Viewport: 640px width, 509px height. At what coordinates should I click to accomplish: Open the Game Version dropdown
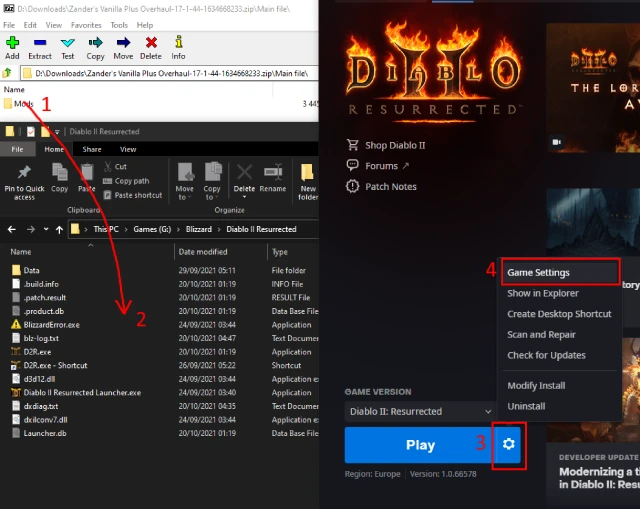(420, 411)
